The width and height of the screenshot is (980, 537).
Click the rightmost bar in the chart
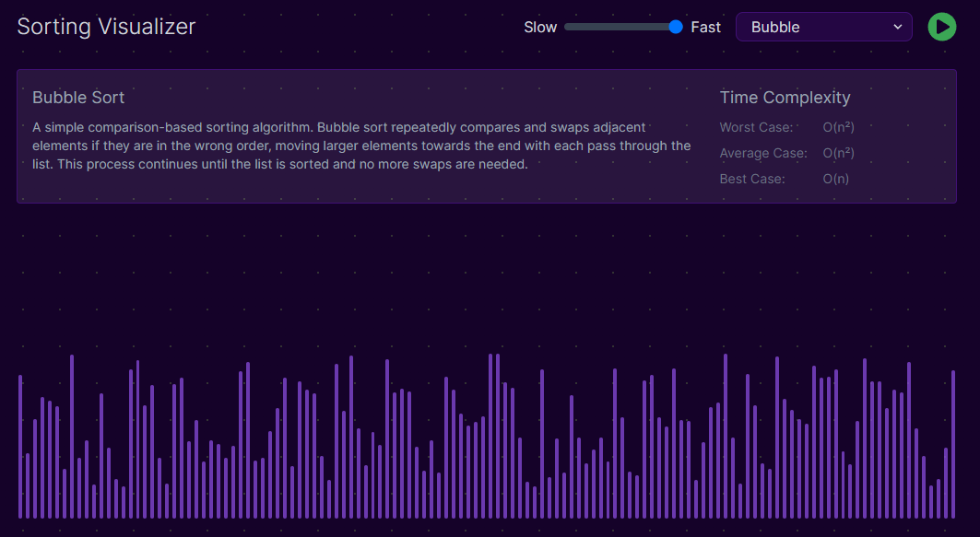click(x=953, y=444)
